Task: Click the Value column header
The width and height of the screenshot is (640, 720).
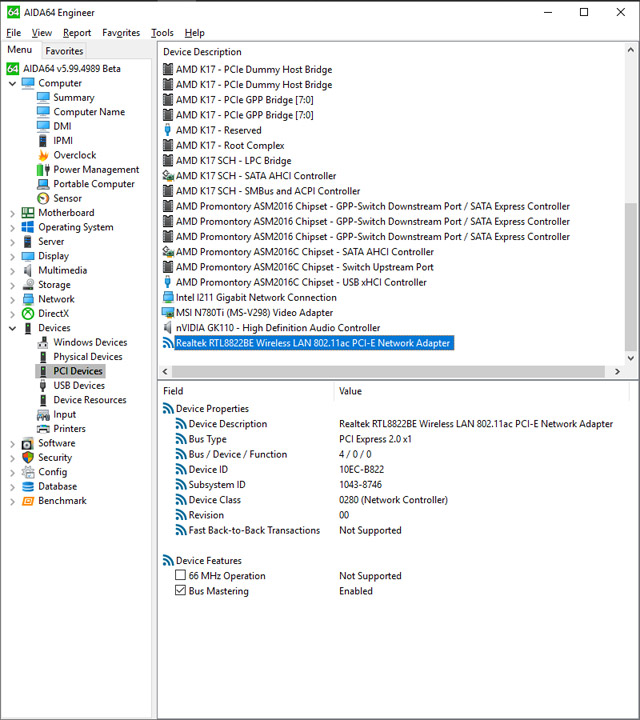Action: 350,391
